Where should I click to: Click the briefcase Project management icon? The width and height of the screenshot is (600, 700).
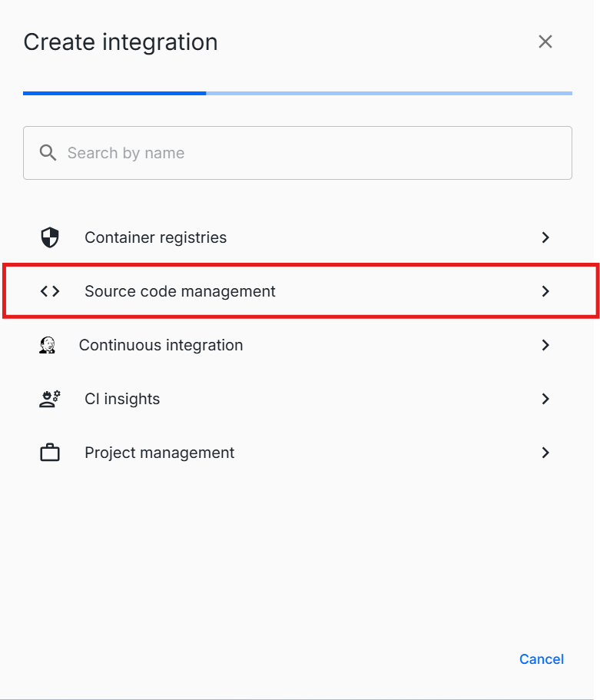point(50,453)
